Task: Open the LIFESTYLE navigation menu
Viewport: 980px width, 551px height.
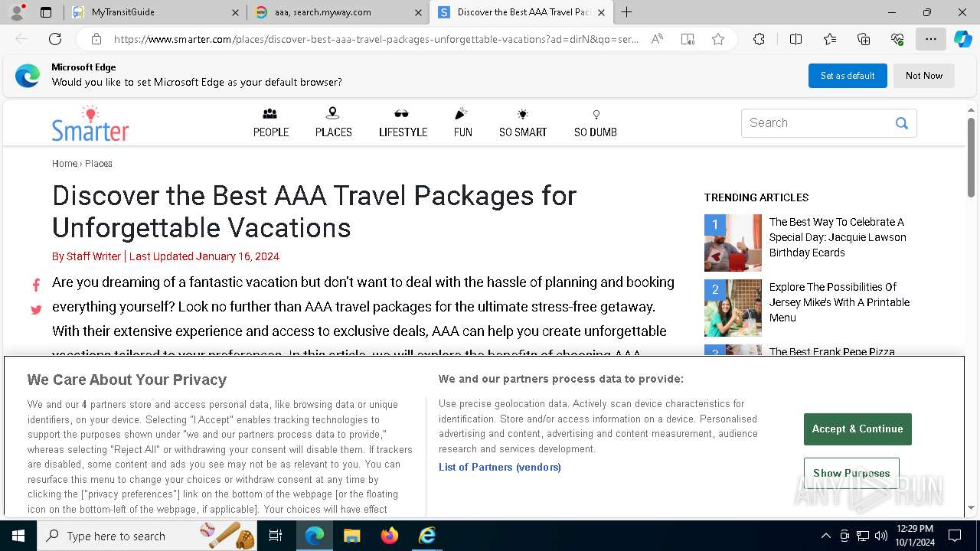Action: pyautogui.click(x=403, y=123)
